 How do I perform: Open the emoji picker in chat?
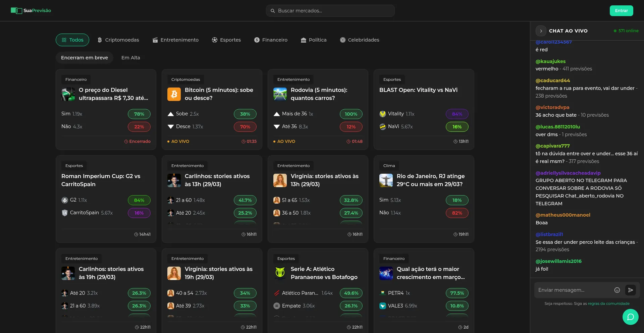pyautogui.click(x=617, y=290)
